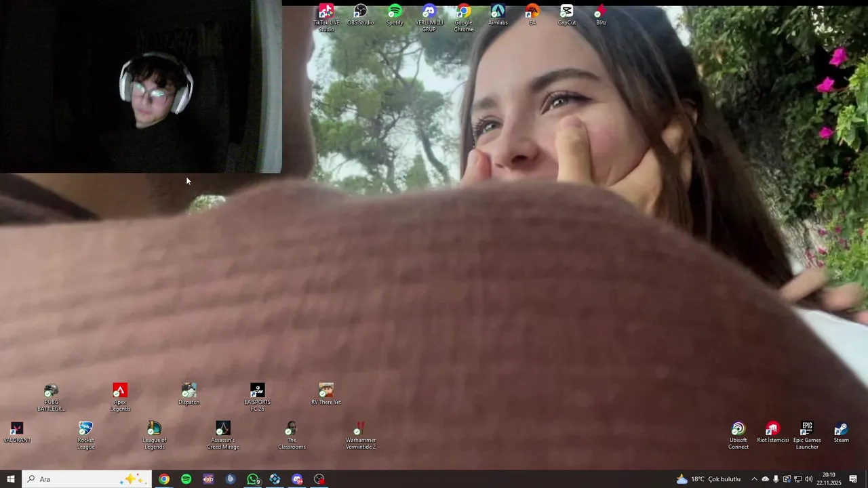868x488 pixels.
Task: Open the Windows Start menu
Action: [x=11, y=479]
